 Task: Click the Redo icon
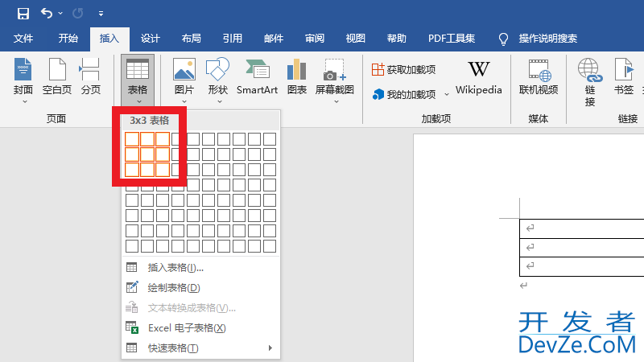point(77,13)
